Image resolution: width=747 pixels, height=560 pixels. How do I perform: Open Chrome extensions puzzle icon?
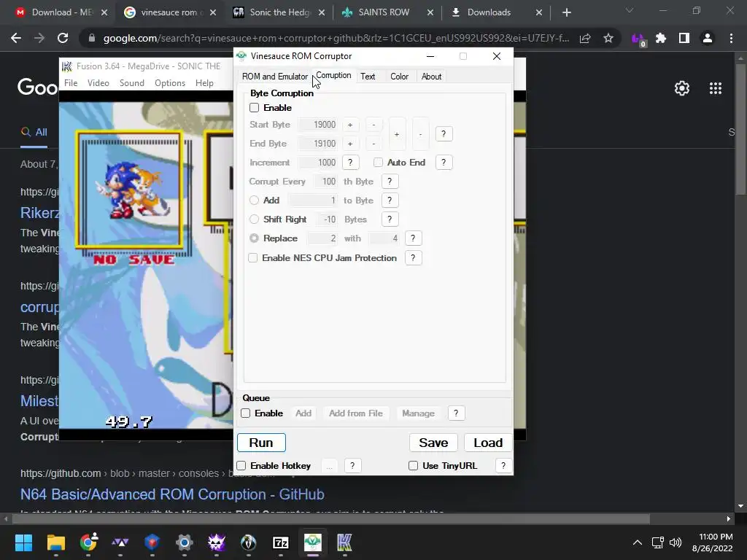click(x=661, y=38)
